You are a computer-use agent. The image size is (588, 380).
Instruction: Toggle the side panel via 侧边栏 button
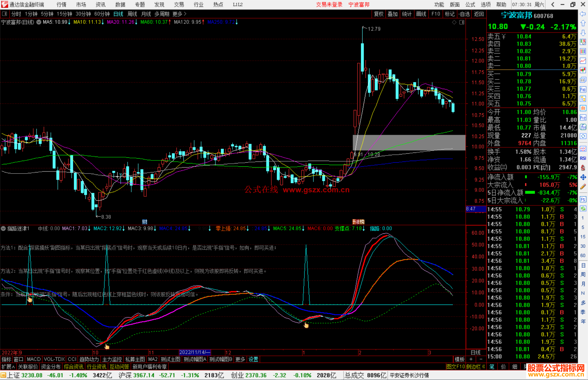(476, 367)
